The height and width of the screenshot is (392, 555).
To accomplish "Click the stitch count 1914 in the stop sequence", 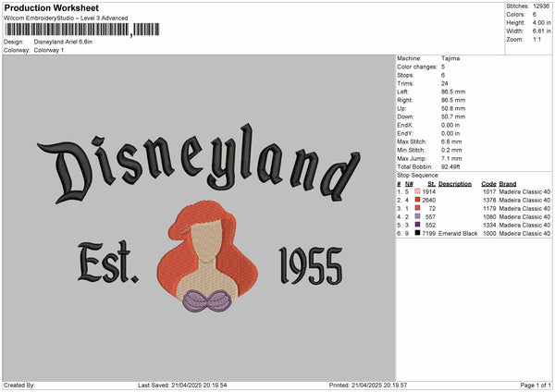I will pyautogui.click(x=428, y=191).
